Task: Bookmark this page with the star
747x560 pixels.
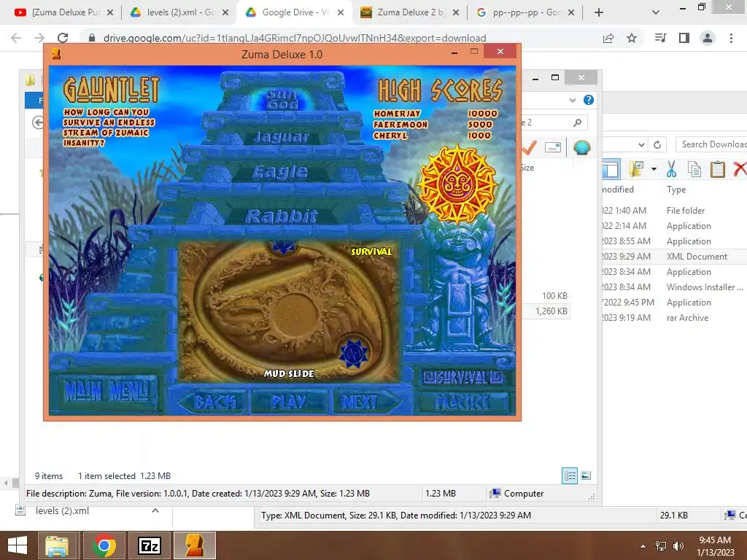Action: tap(632, 38)
